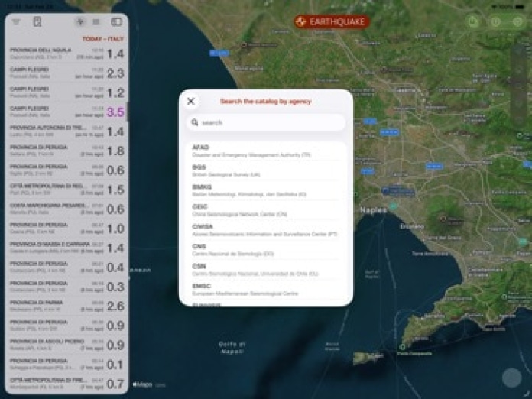Open the Provincia di Ascoli Piceno 0.9 event
Screen dimensions: 532x399
[x=66, y=345]
